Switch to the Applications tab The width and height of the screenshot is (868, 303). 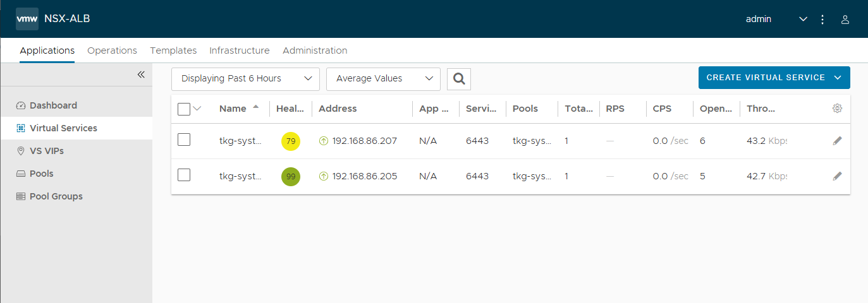47,50
